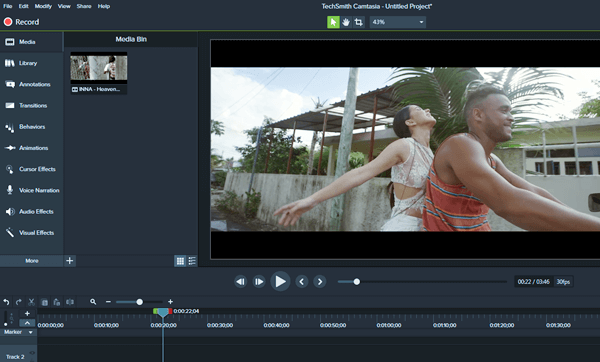This screenshot has height=362, width=600.
Task: Select the arrow Edit mode tool
Action: pos(333,22)
